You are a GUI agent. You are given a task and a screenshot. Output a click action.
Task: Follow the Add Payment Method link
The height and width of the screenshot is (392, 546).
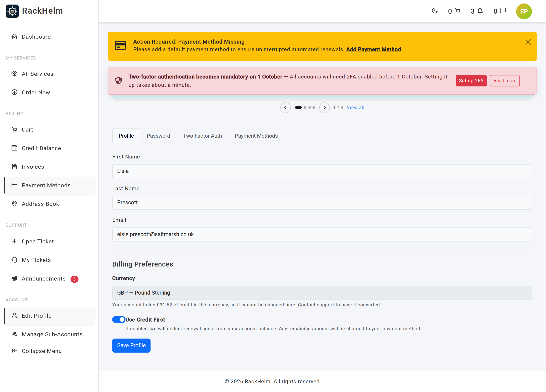coord(373,49)
